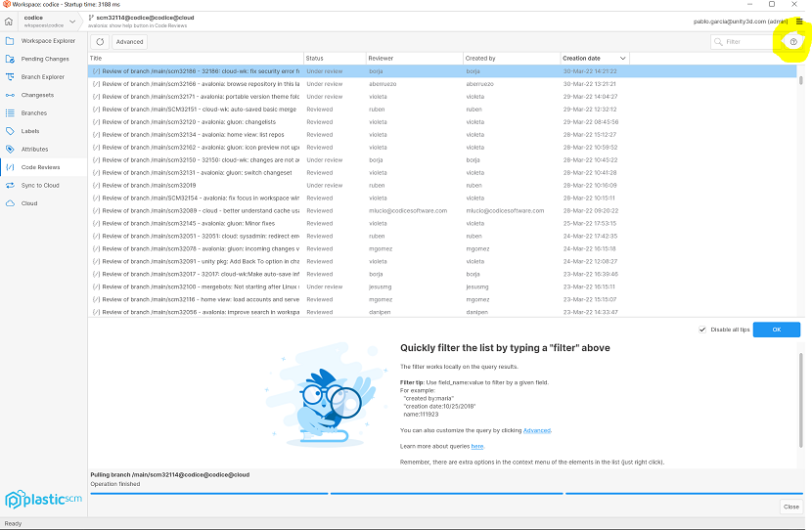Sort by Created by column header
Viewport: 812px width, 530px height.
click(x=512, y=58)
